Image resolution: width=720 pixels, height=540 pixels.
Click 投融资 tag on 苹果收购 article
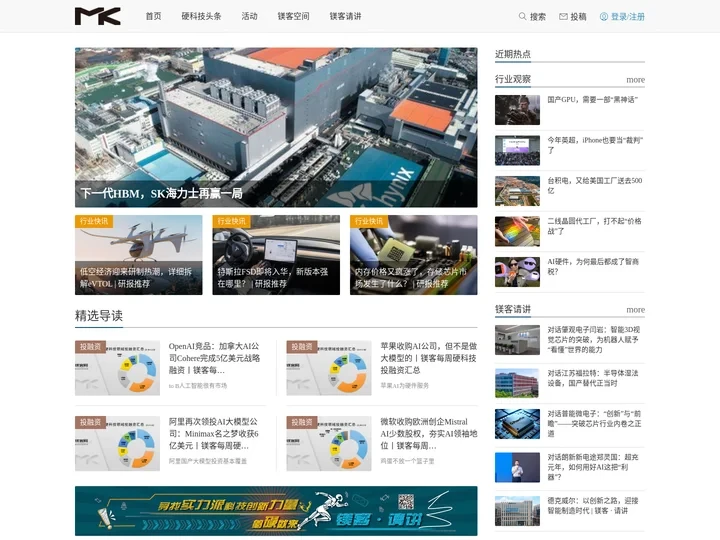(x=302, y=347)
